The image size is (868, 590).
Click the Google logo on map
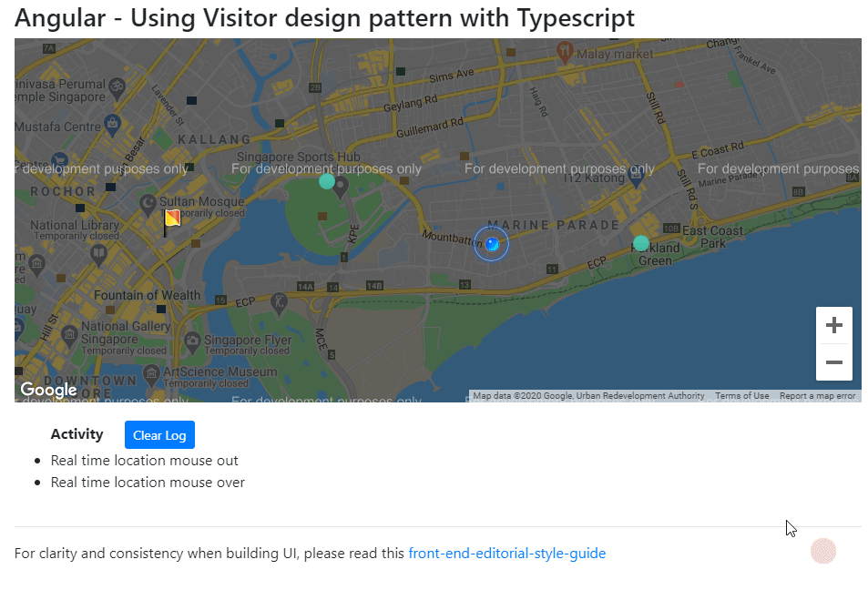(x=48, y=391)
